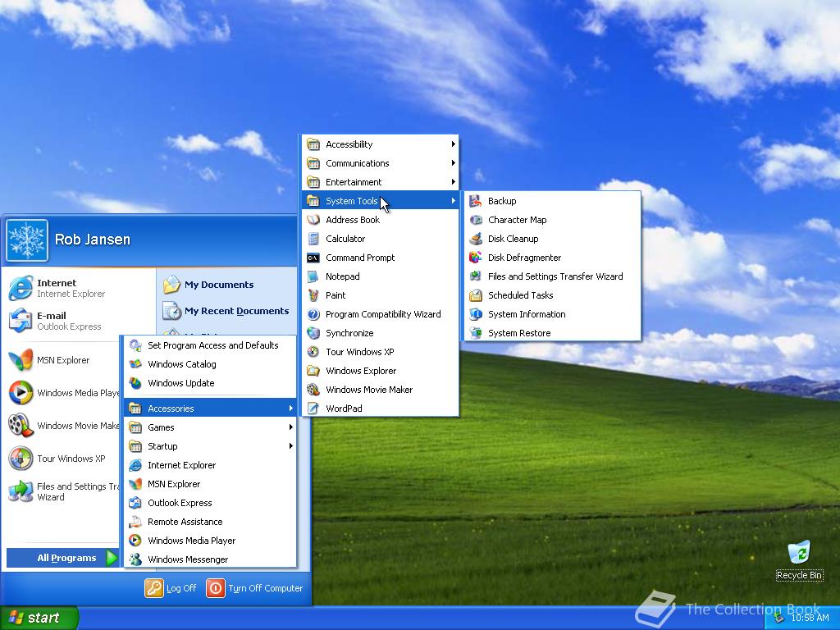Open Recycle Bin on desktop
Viewport: 840px width, 630px height.
click(x=799, y=559)
